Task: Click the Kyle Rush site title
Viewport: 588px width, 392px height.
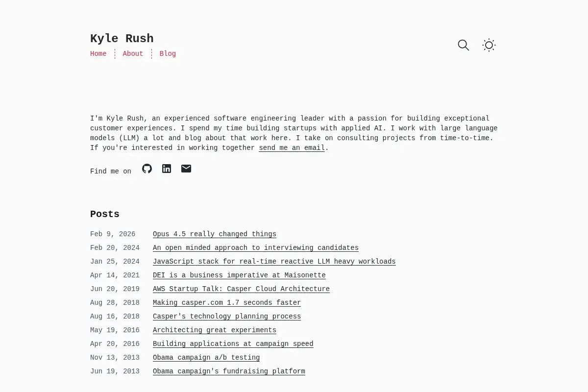Action: tap(122, 39)
